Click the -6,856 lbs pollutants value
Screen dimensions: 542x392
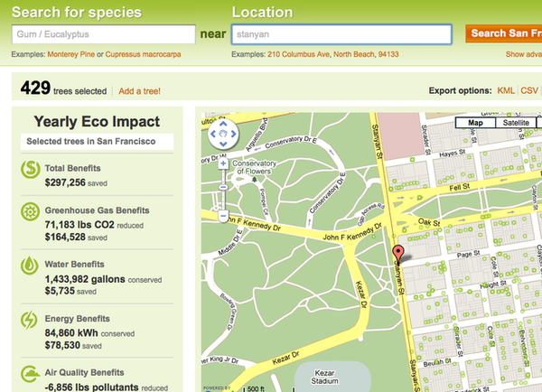[106, 387]
